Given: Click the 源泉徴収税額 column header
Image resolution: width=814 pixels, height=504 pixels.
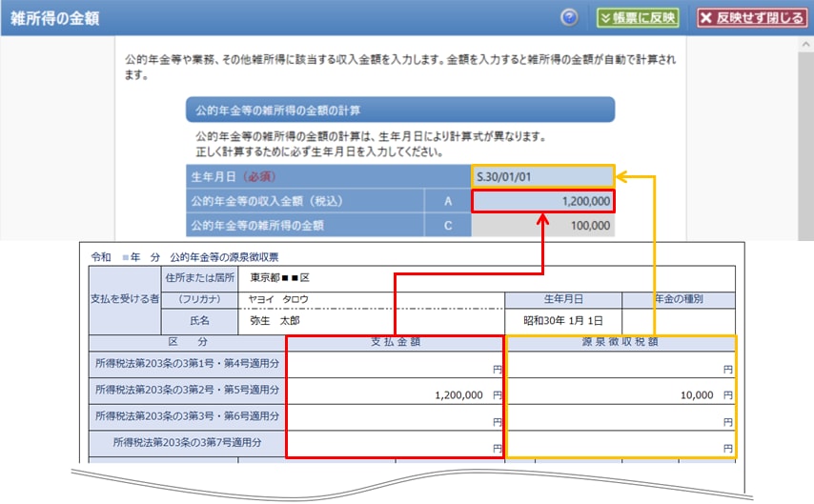Looking at the screenshot, I should (x=621, y=343).
